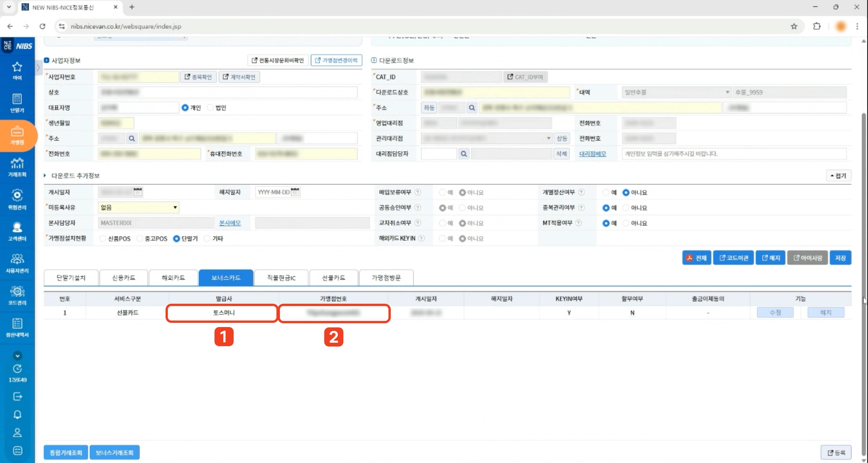Switch to the 신용카드 tab

123,278
